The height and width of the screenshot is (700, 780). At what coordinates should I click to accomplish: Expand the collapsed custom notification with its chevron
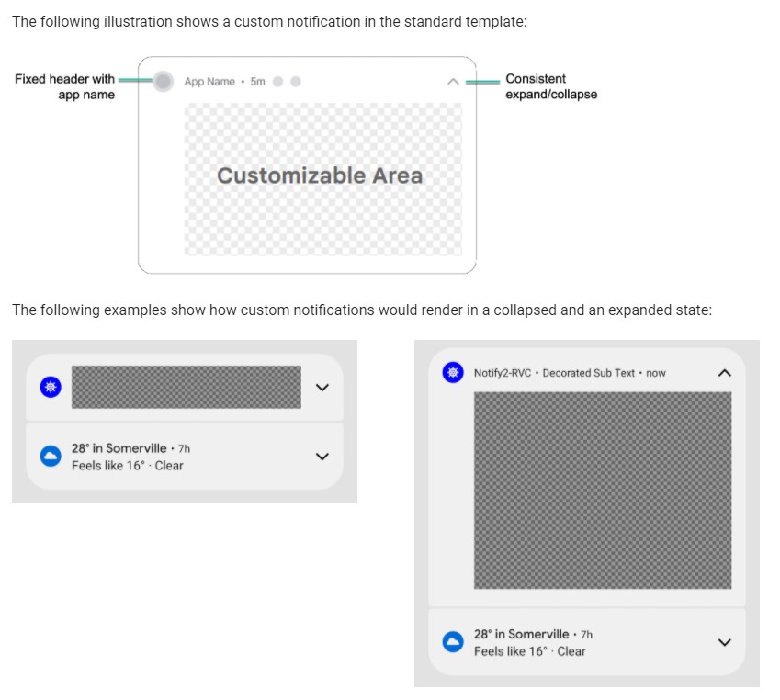pyautogui.click(x=322, y=388)
